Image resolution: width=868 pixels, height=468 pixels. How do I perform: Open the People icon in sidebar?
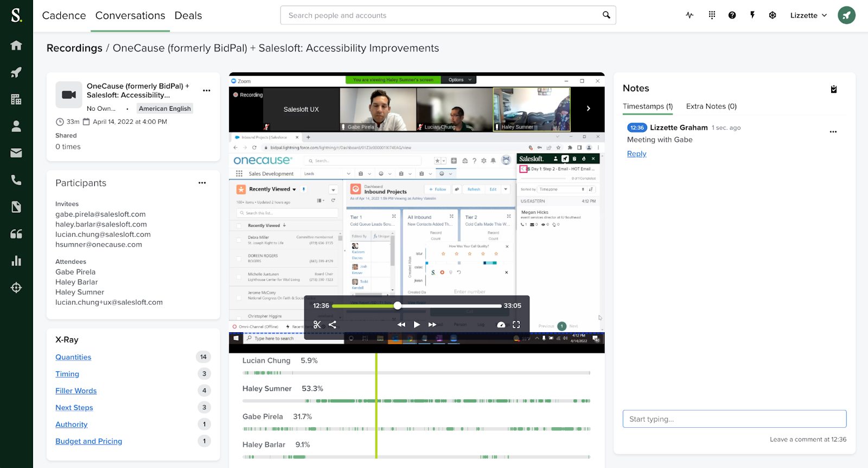click(16, 126)
